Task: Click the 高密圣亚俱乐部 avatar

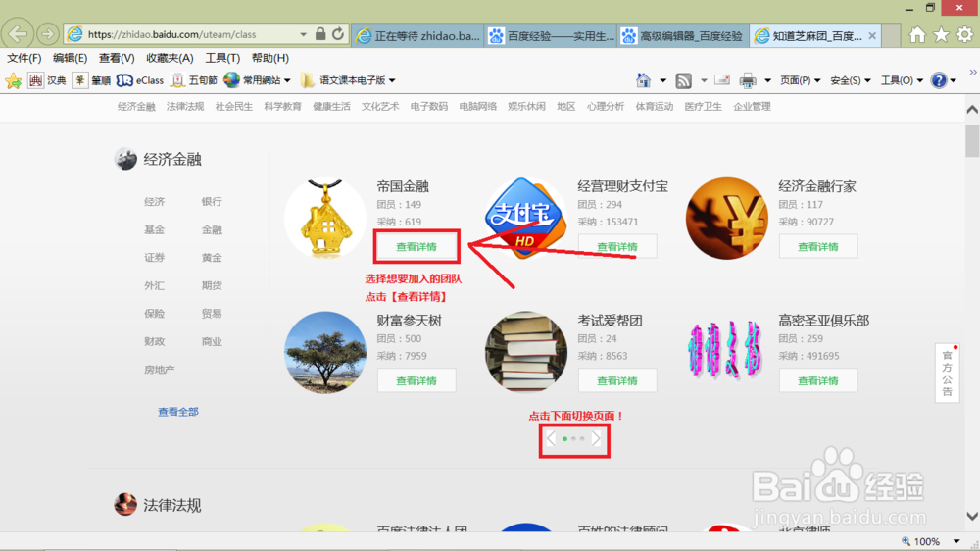Action: coord(726,352)
